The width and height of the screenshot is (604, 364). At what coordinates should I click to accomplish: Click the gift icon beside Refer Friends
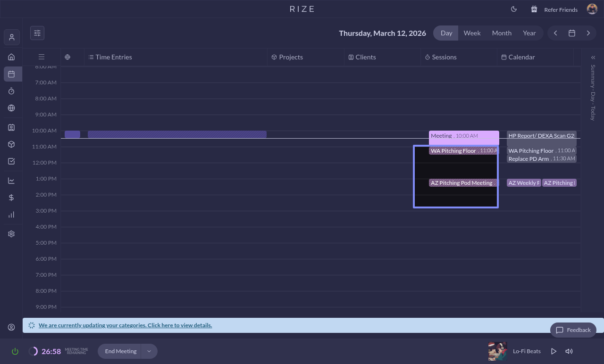click(534, 9)
